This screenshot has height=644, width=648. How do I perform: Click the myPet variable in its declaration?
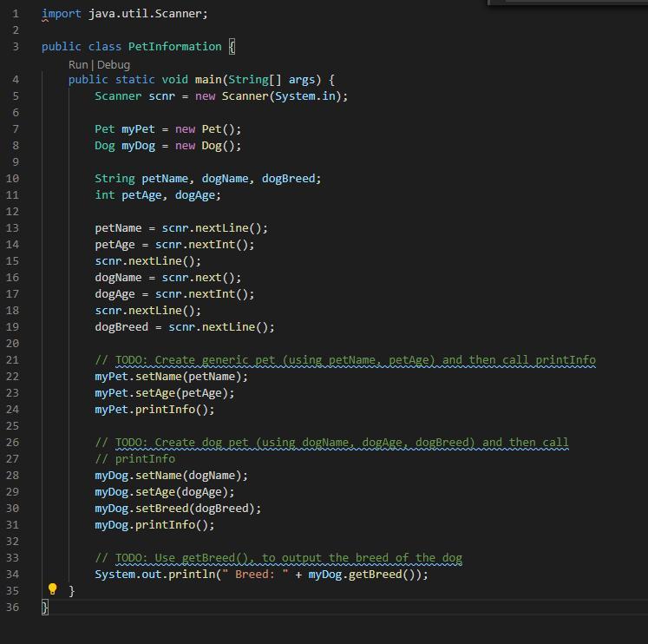[x=138, y=129]
